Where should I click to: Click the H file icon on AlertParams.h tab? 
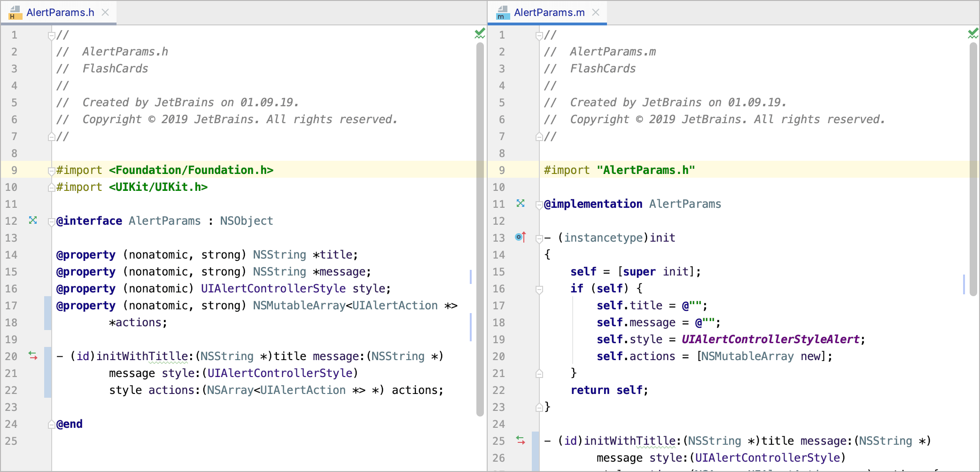tap(15, 13)
